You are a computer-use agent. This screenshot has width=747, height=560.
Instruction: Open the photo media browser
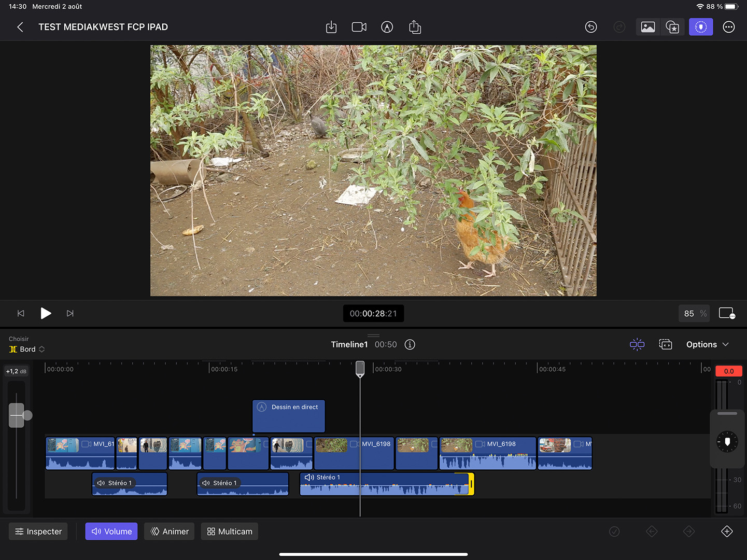[647, 27]
